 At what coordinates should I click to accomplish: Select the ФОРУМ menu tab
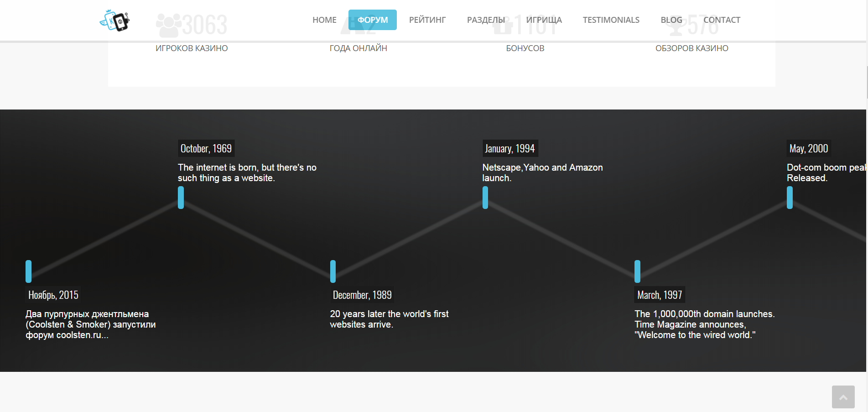(x=373, y=20)
